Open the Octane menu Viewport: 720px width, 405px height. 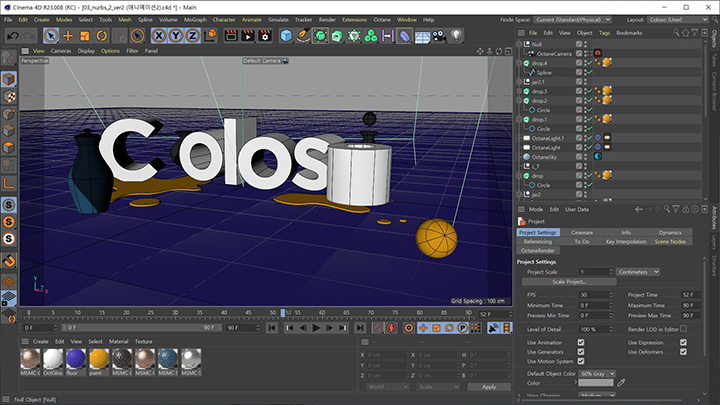pyautogui.click(x=382, y=20)
